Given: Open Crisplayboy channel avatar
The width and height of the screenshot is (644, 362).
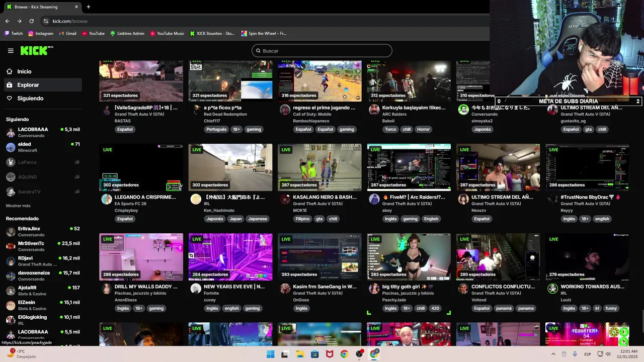Looking at the screenshot, I should 107,199.
